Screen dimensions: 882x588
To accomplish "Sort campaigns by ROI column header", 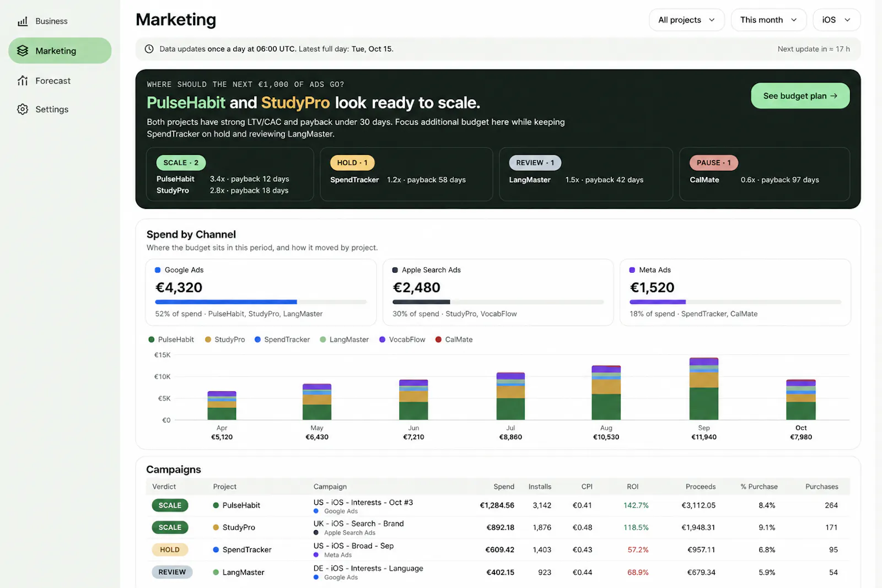I will [632, 487].
